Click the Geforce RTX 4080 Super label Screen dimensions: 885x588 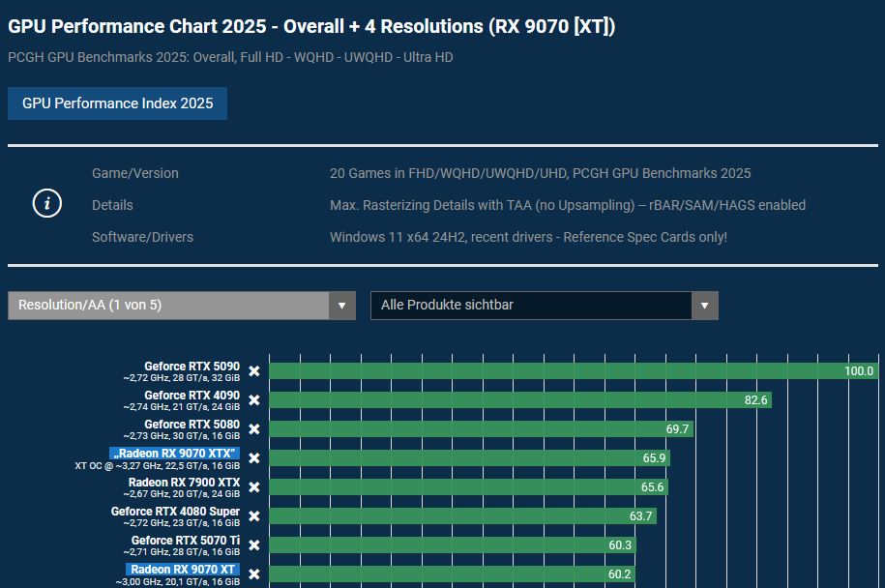coord(175,512)
